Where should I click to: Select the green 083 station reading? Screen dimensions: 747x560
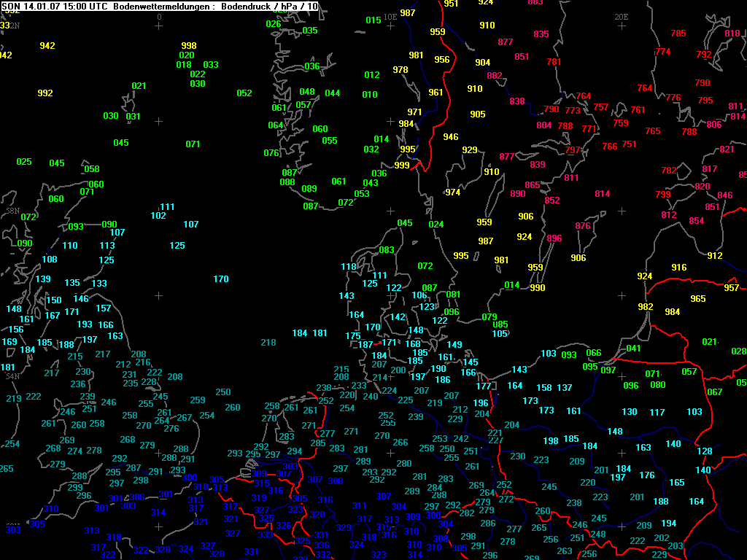[387, 250]
